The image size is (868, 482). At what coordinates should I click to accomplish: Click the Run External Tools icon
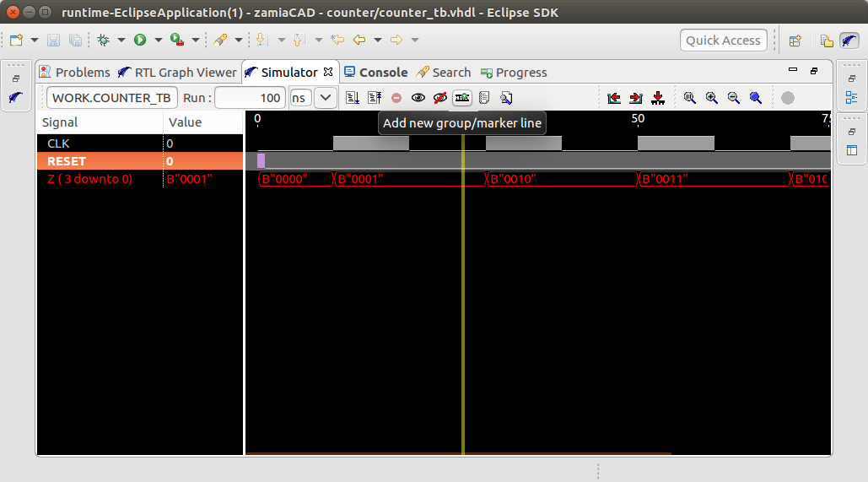pyautogui.click(x=177, y=40)
